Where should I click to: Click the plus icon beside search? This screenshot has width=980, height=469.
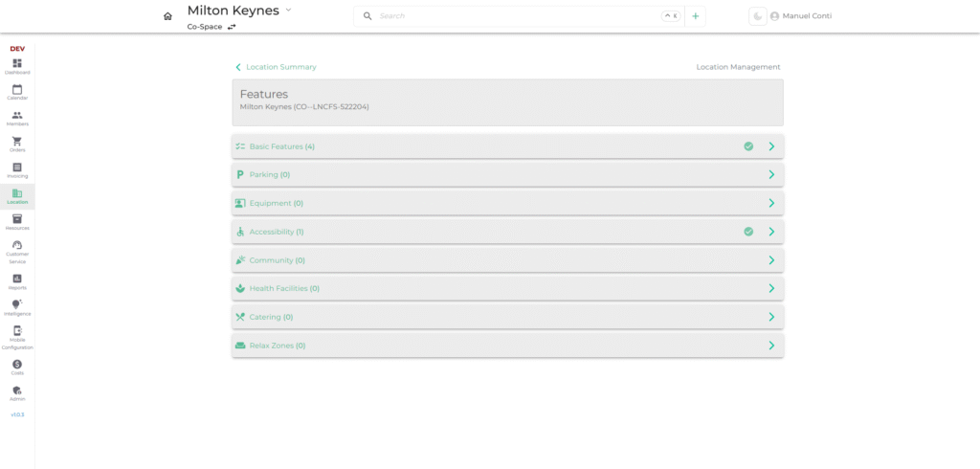pyautogui.click(x=696, y=16)
